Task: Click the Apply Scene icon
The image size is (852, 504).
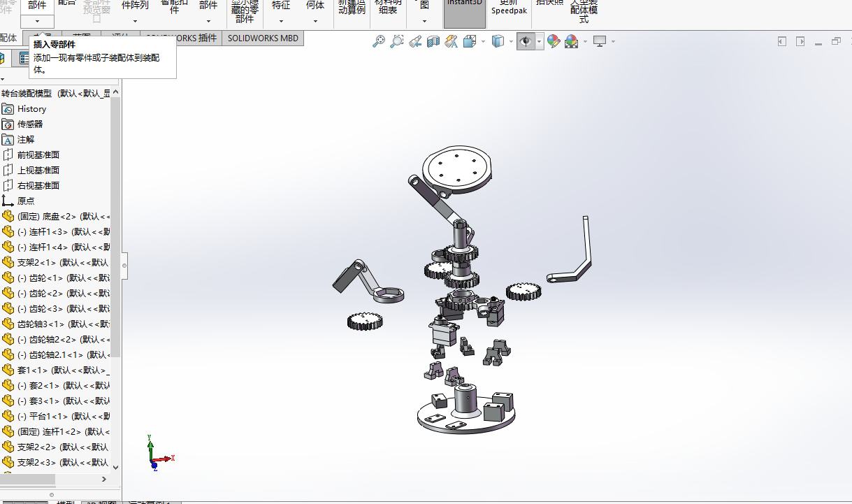Action: tap(572, 41)
